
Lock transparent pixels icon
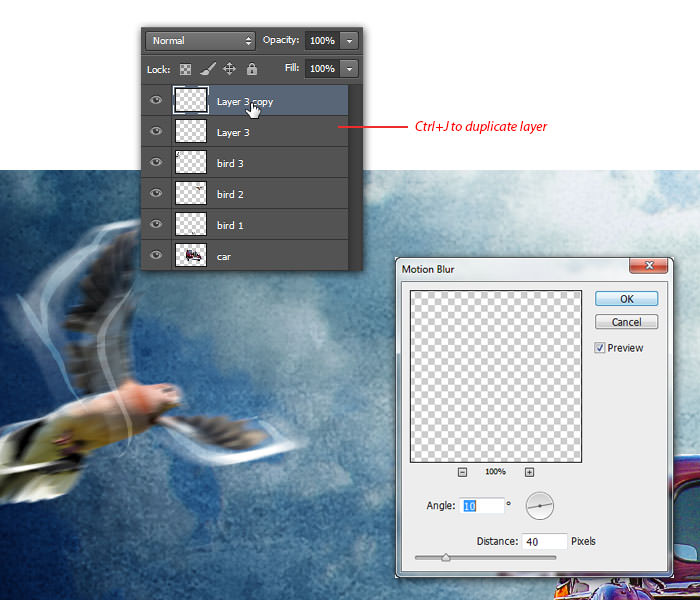[185, 69]
